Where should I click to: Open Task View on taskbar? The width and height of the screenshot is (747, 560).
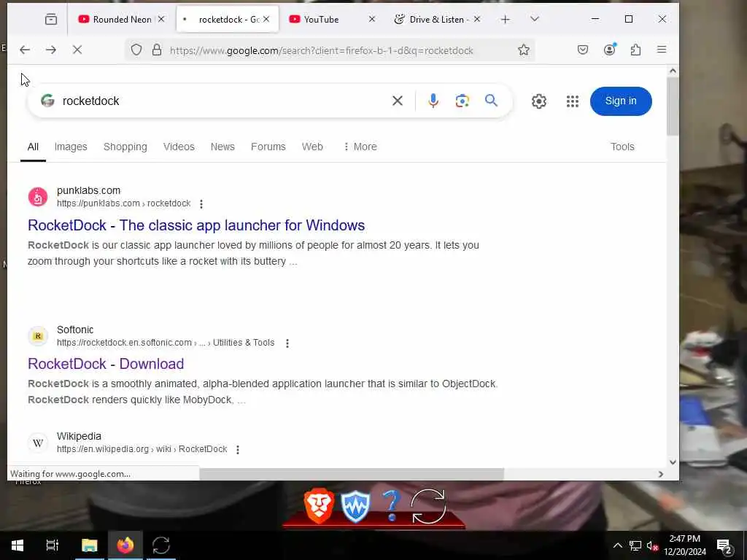[x=52, y=545]
